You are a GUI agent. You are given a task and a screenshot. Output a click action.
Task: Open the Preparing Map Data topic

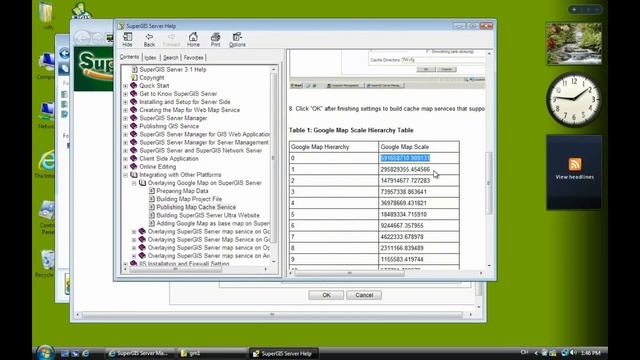click(x=182, y=191)
